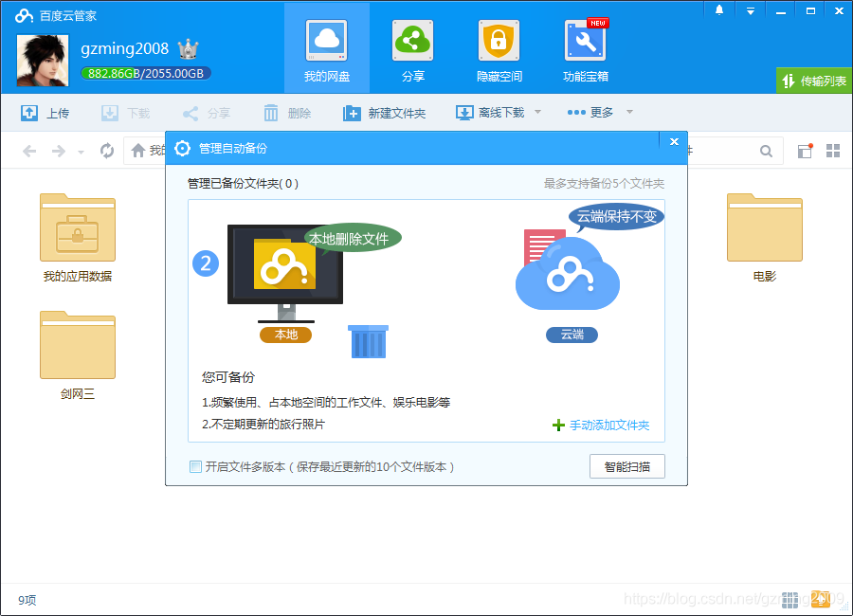Click the 百度云管家 logo icon
Image resolution: width=853 pixels, height=616 pixels.
click(24, 15)
